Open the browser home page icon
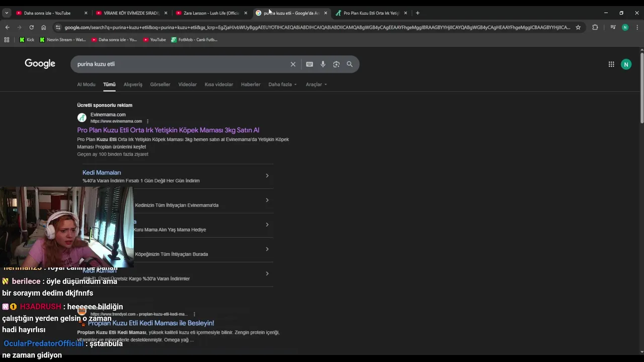The image size is (644, 362). [44, 27]
